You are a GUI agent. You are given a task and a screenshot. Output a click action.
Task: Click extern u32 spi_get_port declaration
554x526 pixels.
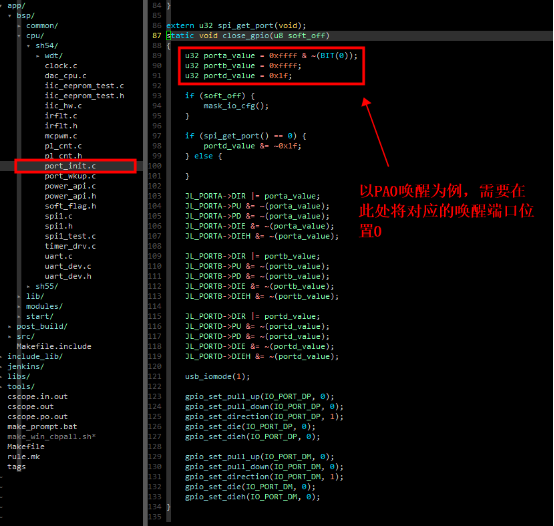tap(236, 26)
